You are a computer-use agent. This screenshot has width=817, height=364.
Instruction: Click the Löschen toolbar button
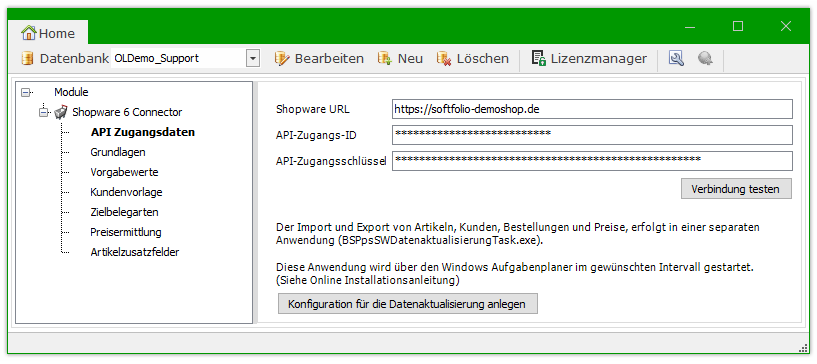[x=473, y=58]
